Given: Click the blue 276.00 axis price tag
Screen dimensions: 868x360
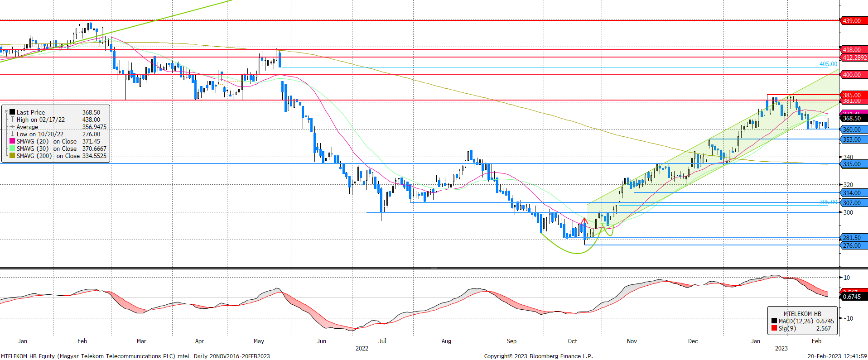Looking at the screenshot, I should tap(854, 245).
